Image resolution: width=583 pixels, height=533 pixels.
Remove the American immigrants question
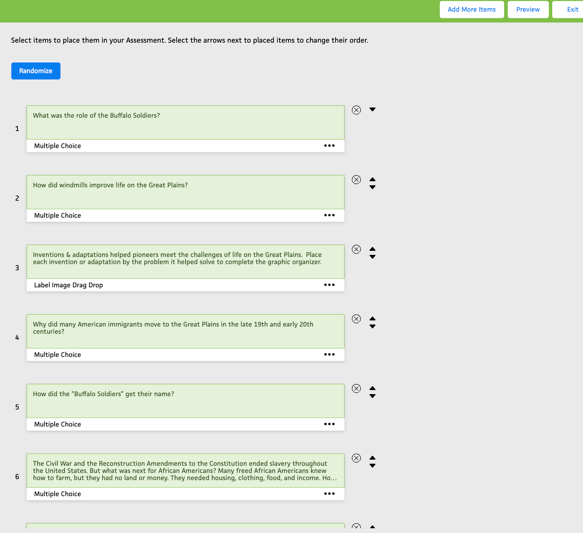tap(356, 319)
